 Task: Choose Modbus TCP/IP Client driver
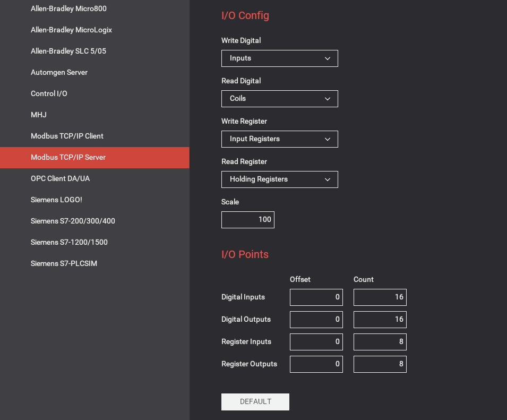94,136
